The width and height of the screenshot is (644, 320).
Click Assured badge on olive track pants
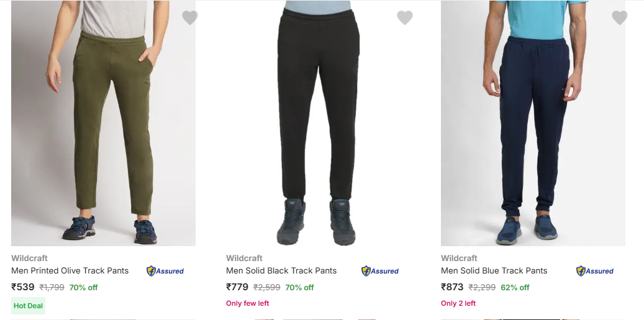point(165,271)
